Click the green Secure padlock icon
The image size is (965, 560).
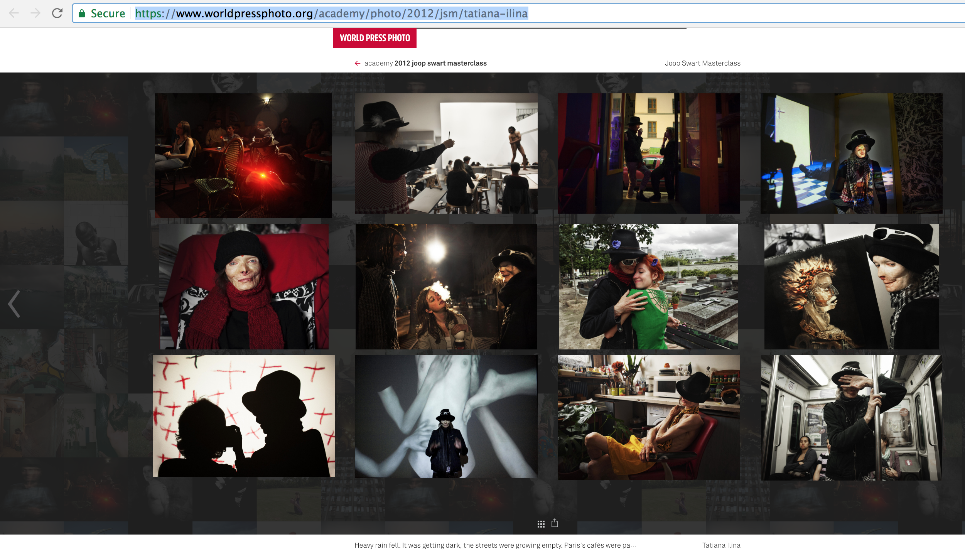coord(82,13)
